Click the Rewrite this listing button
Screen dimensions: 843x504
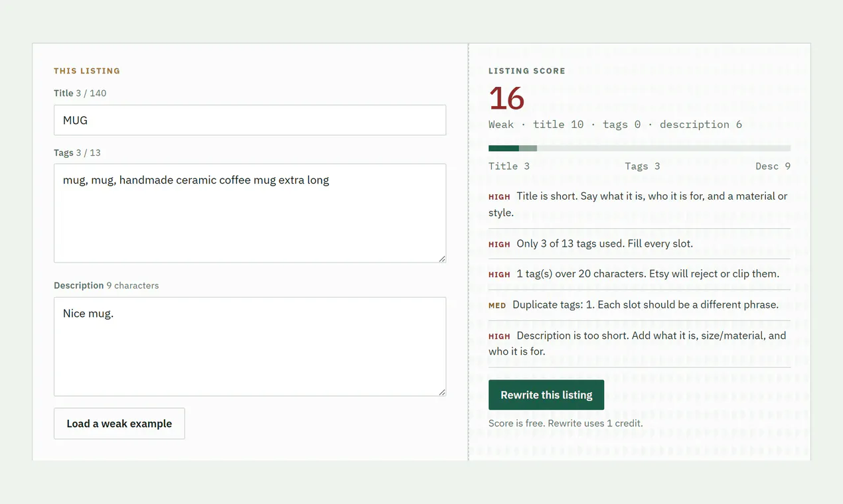(x=546, y=395)
